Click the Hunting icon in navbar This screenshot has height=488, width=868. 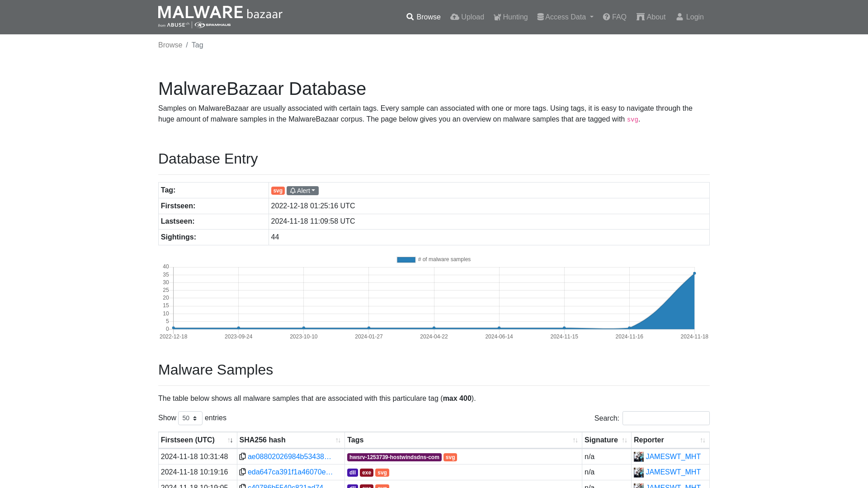pos(497,17)
